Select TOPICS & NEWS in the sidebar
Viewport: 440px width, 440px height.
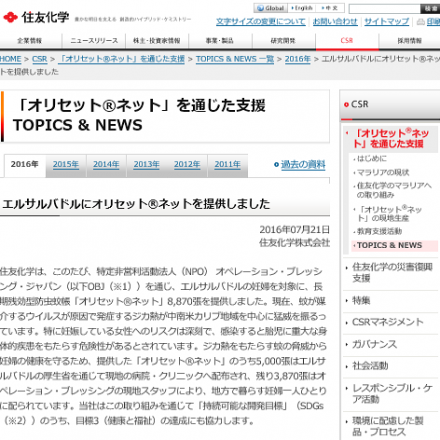point(389,245)
